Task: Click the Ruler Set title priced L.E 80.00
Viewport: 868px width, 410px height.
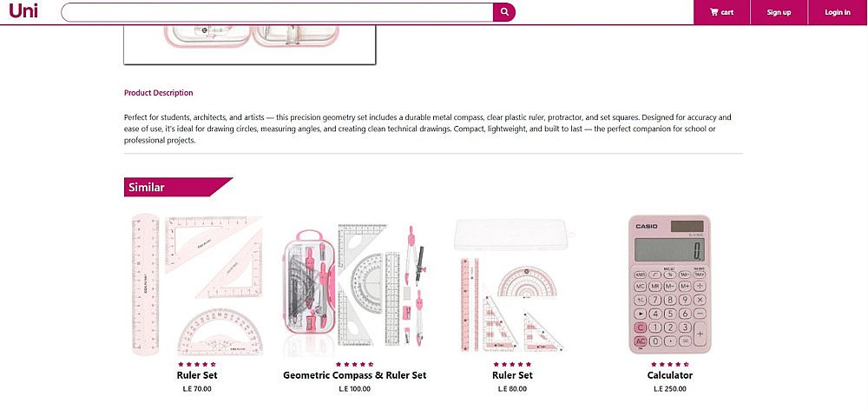Action: point(513,375)
